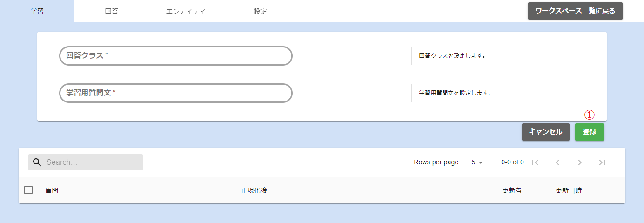This screenshot has width=644, height=223.
Task: Sort by the 質問 column header
Action: 52,190
